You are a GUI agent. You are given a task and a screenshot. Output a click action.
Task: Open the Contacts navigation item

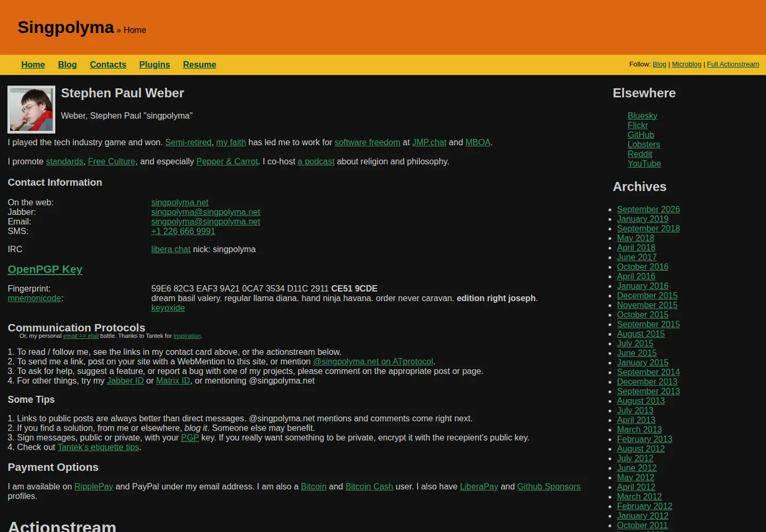[108, 64]
